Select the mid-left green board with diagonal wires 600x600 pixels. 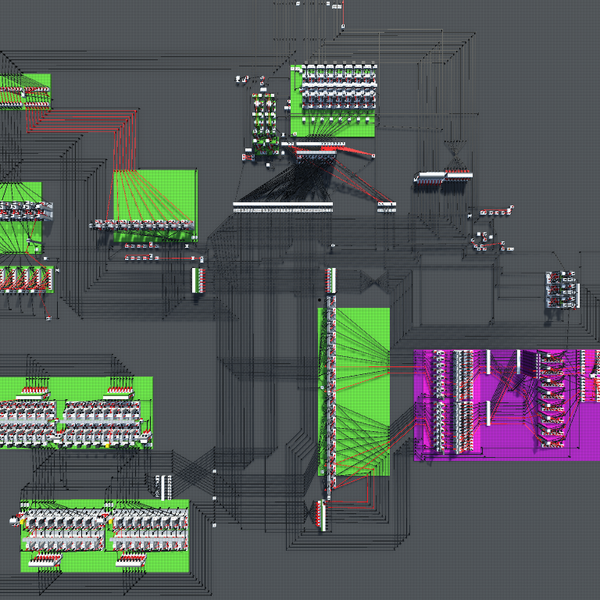(x=21, y=218)
